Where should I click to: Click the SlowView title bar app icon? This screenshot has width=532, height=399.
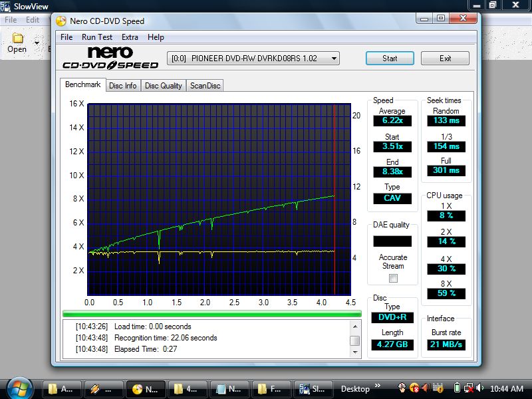pos(5,6)
